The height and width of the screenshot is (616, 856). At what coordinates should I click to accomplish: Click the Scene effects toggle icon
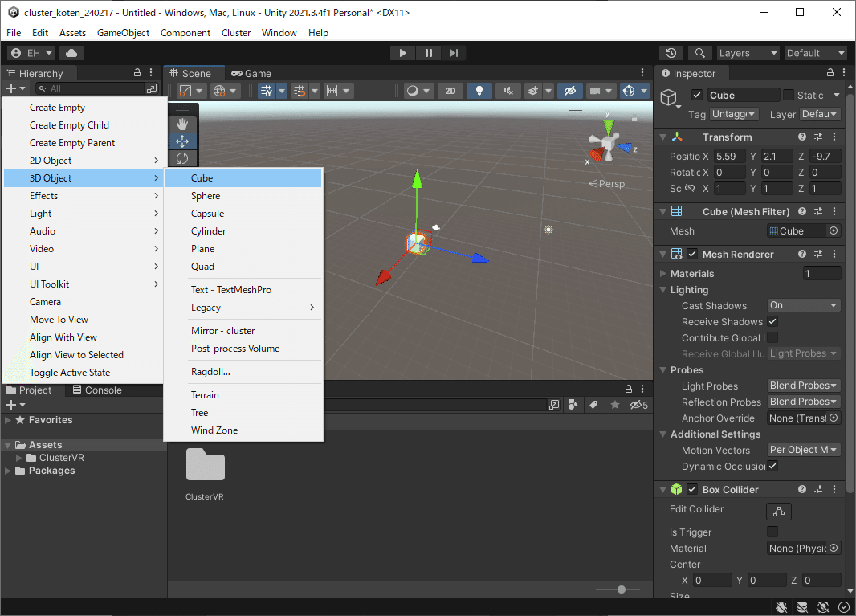(x=533, y=91)
